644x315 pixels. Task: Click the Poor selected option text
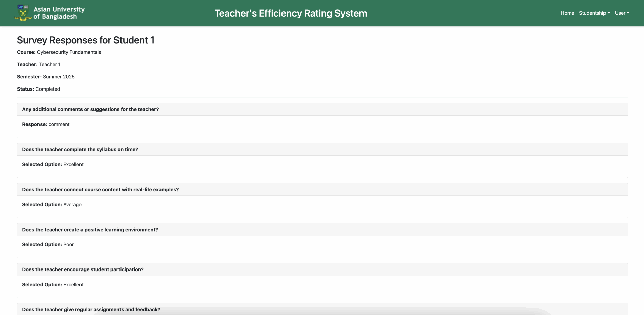(68, 244)
